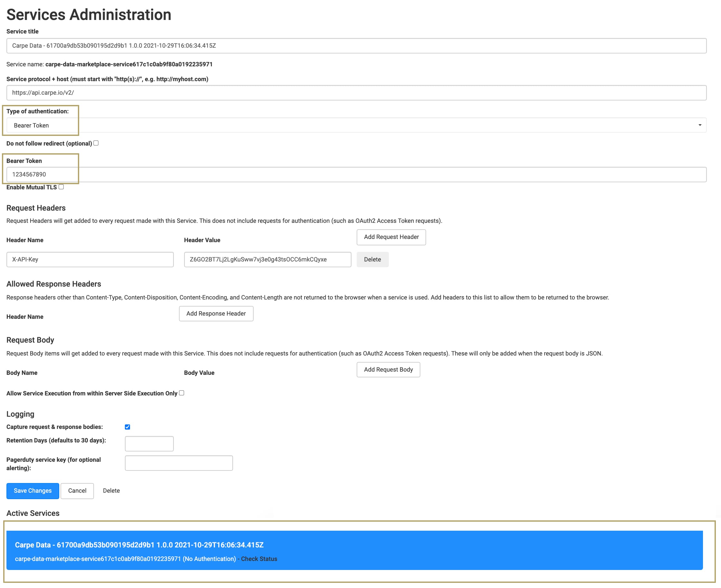
Task: Toggle Do not follow redirect checkbox
Action: click(96, 143)
